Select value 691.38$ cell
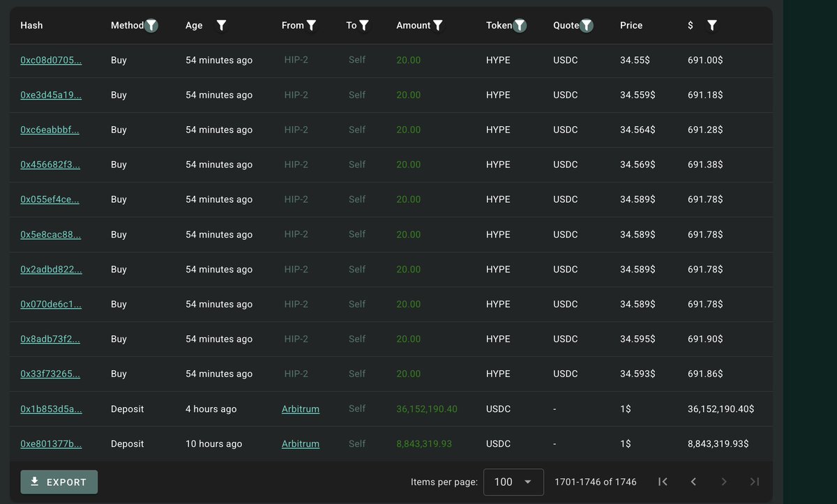The width and height of the screenshot is (837, 504). (x=705, y=165)
